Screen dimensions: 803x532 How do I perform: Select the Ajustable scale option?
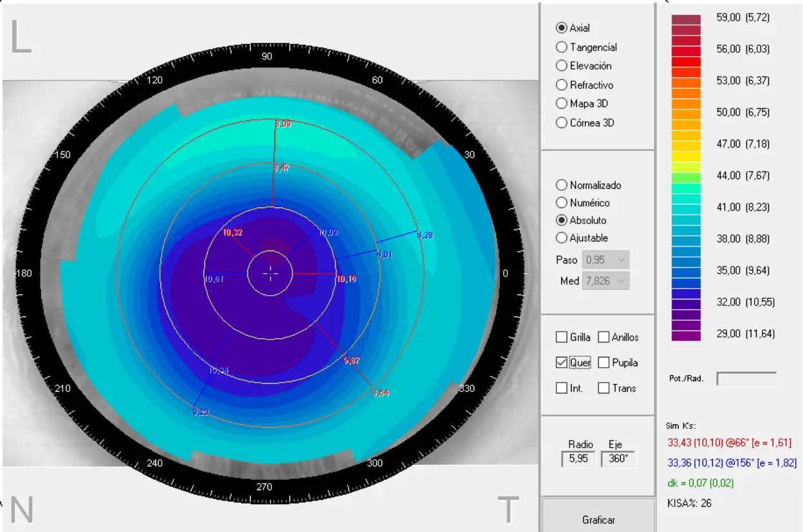pyautogui.click(x=561, y=238)
